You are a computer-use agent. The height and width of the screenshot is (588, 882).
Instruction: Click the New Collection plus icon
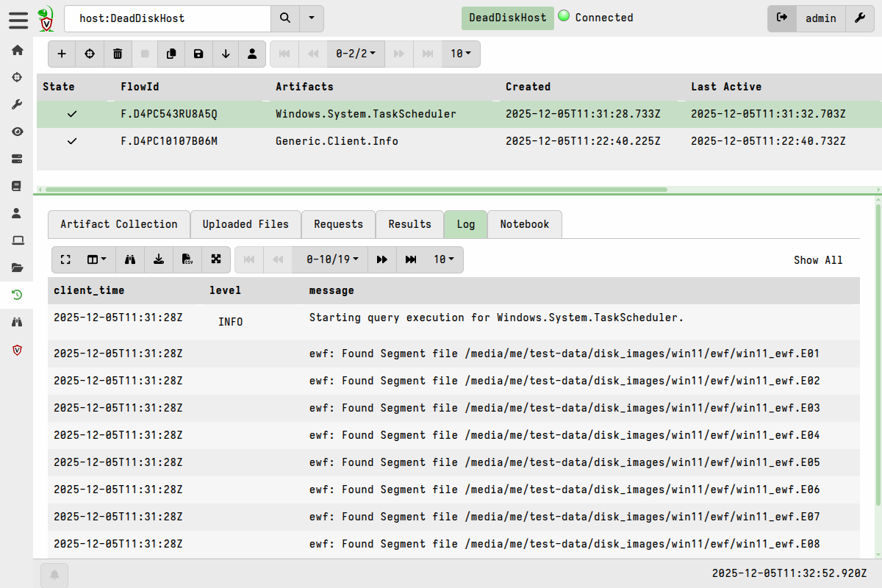click(x=62, y=54)
